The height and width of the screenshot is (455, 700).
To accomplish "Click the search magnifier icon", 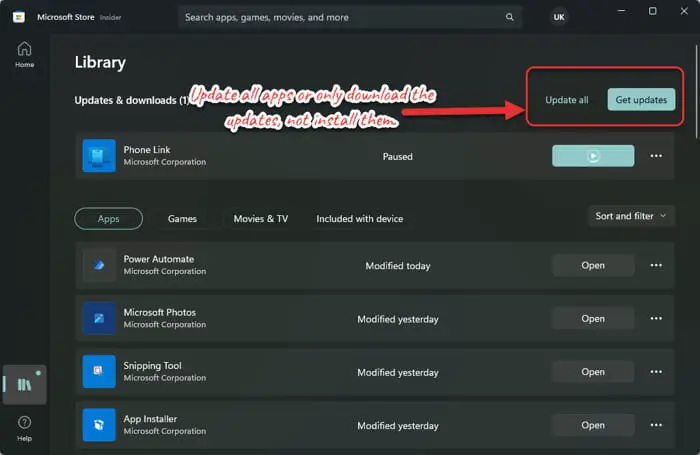I will 509,17.
